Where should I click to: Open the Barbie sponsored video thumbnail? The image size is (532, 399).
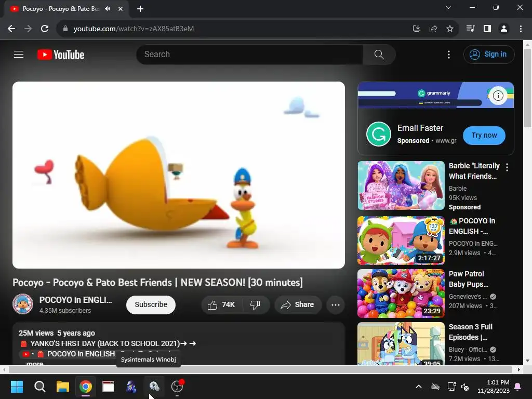tap(401, 185)
